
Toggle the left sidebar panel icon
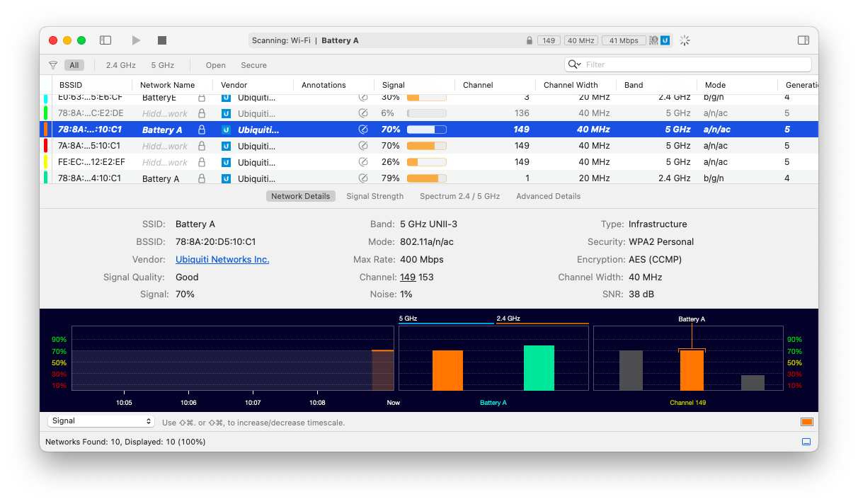105,40
